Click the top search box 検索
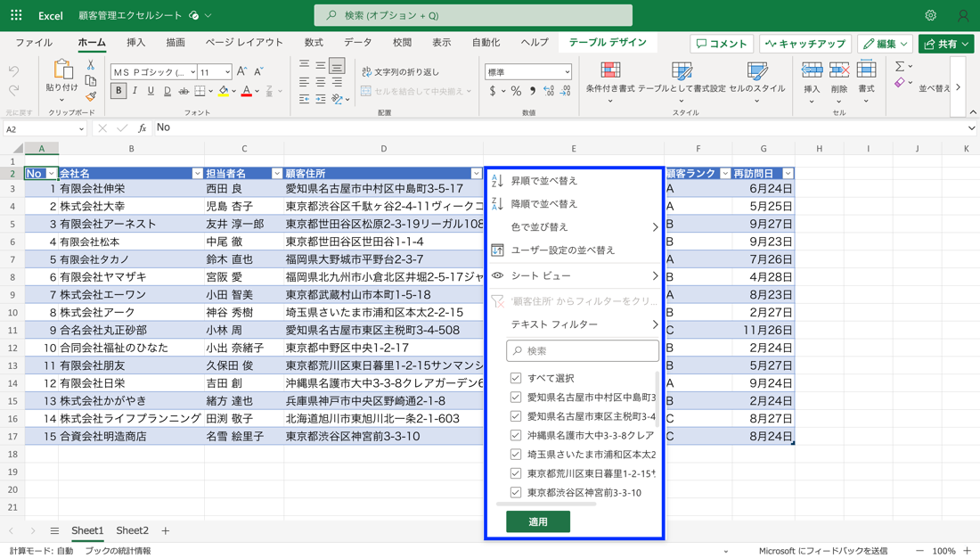Image resolution: width=980 pixels, height=558 pixels. [473, 15]
